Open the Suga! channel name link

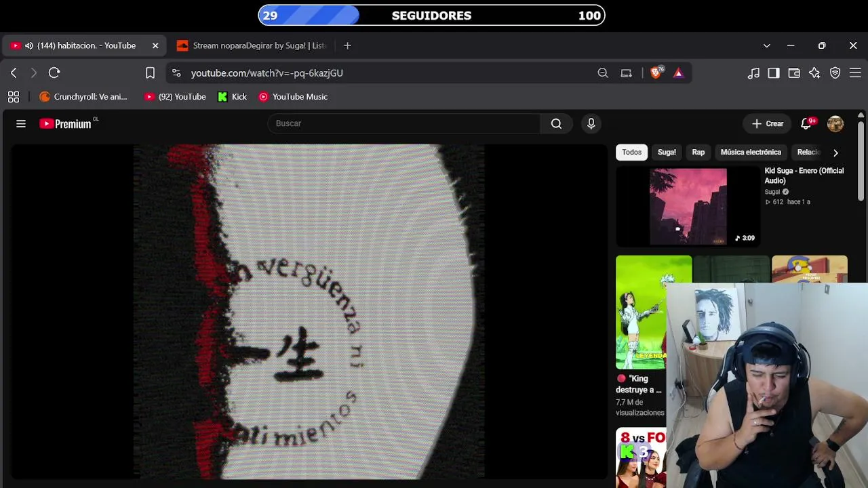coord(772,192)
